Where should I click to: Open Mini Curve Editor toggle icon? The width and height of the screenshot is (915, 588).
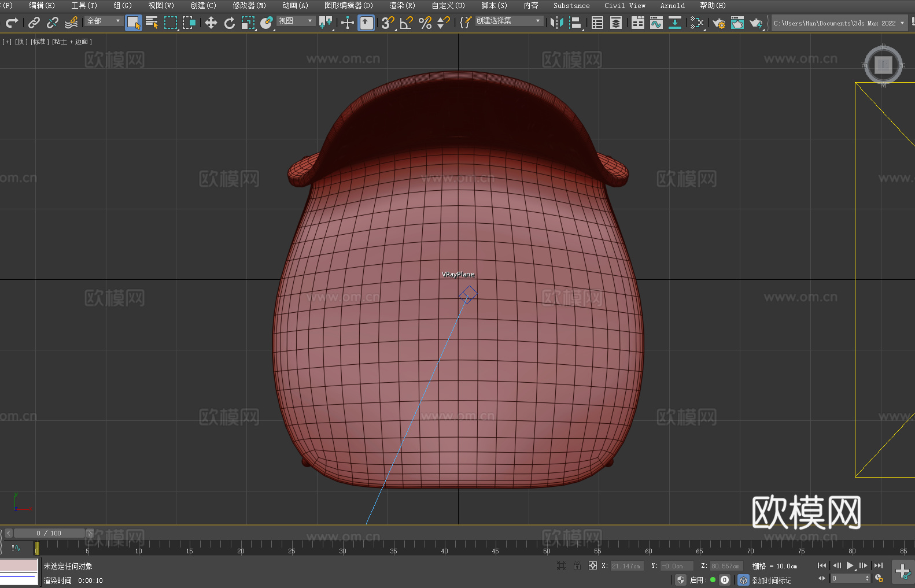[x=16, y=548]
